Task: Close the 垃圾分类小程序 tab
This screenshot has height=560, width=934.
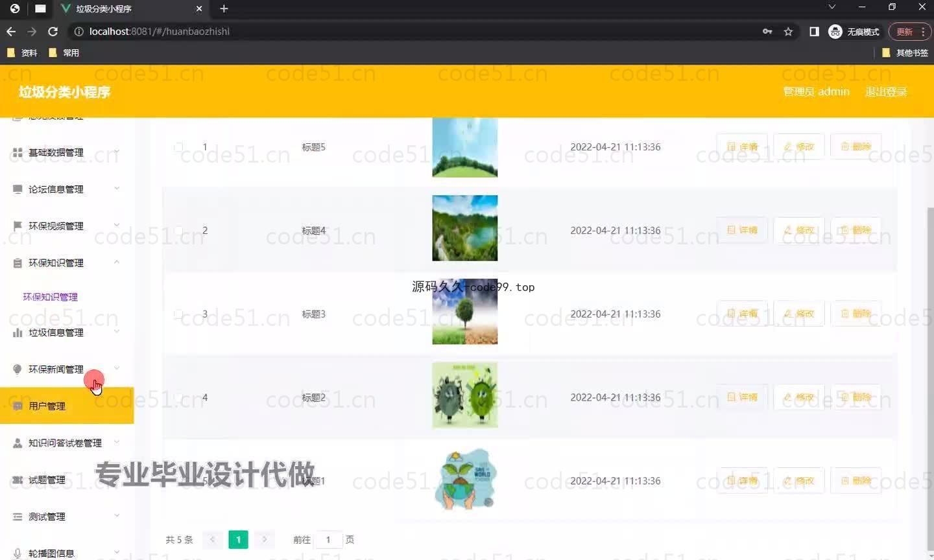Action: (x=199, y=8)
